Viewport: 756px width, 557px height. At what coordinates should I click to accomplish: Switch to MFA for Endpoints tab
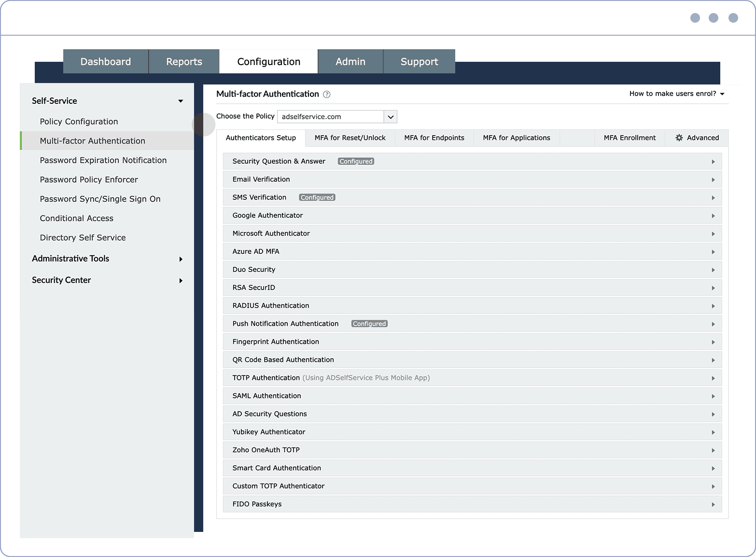[434, 138]
